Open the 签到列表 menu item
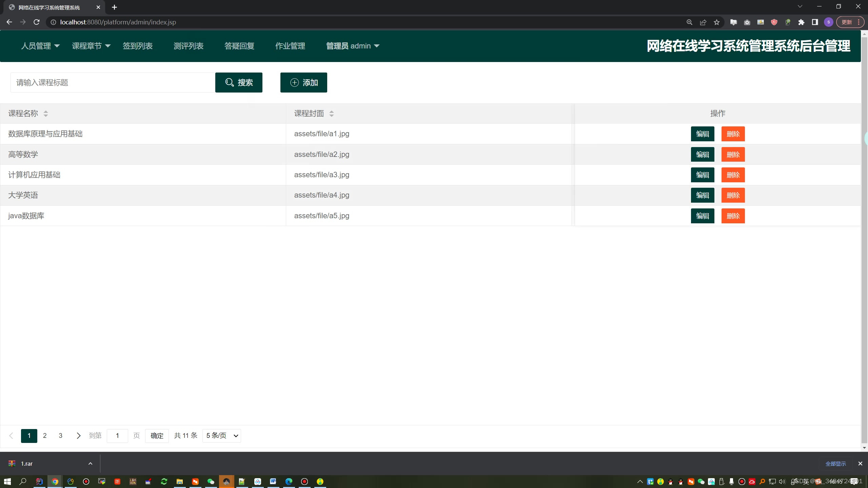The image size is (868, 488). pyautogui.click(x=137, y=46)
